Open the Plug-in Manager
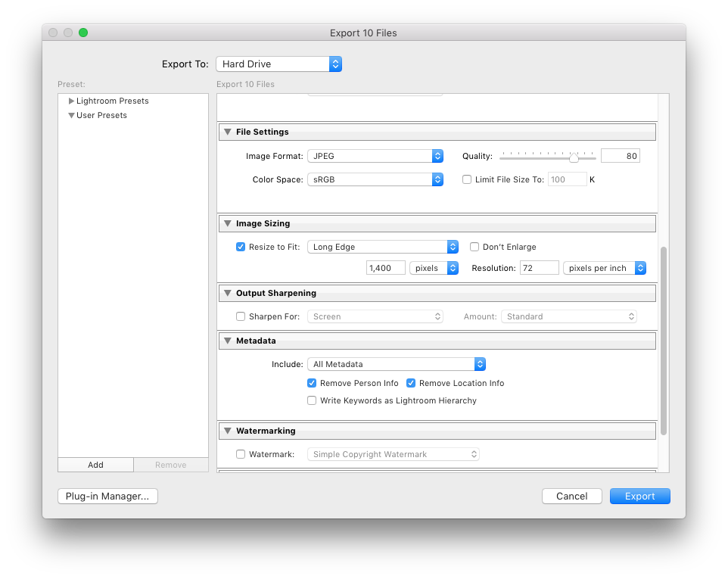 pyautogui.click(x=107, y=496)
